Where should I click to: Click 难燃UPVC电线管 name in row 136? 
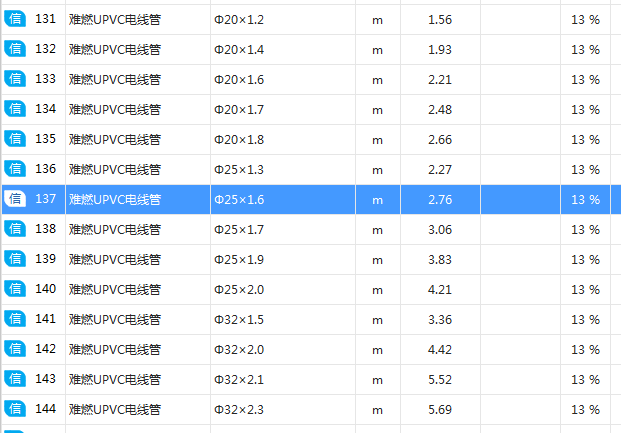click(x=115, y=170)
